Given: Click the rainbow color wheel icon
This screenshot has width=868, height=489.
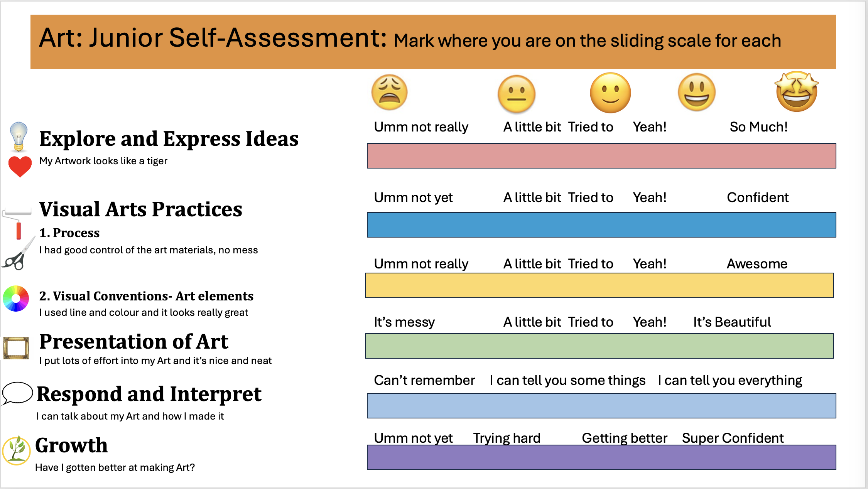Looking at the screenshot, I should pos(16,298).
